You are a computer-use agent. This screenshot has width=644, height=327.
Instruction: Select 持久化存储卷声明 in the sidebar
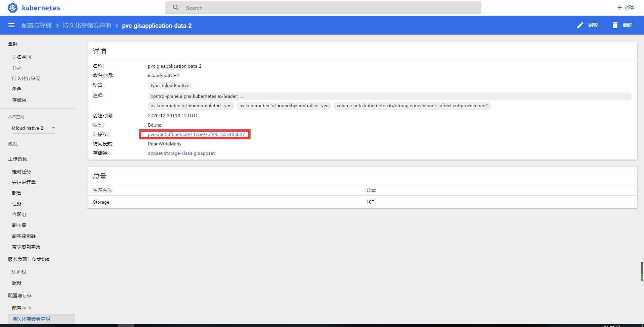coord(31,319)
